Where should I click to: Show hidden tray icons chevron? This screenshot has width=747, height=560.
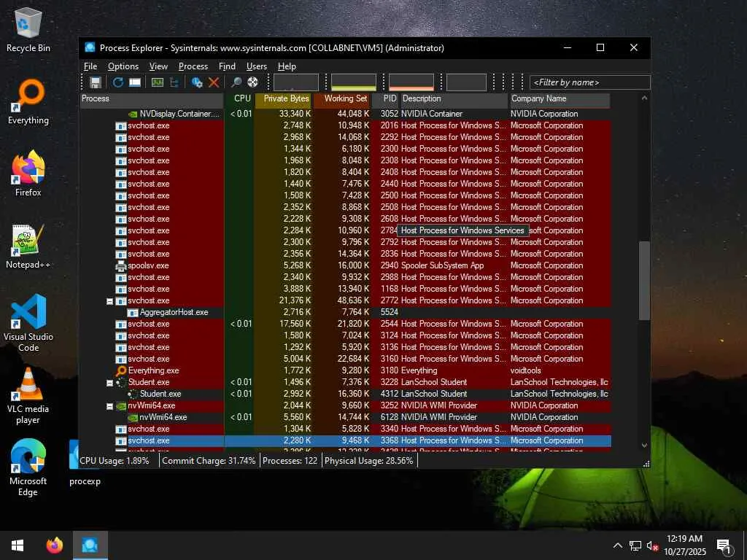pyautogui.click(x=618, y=545)
